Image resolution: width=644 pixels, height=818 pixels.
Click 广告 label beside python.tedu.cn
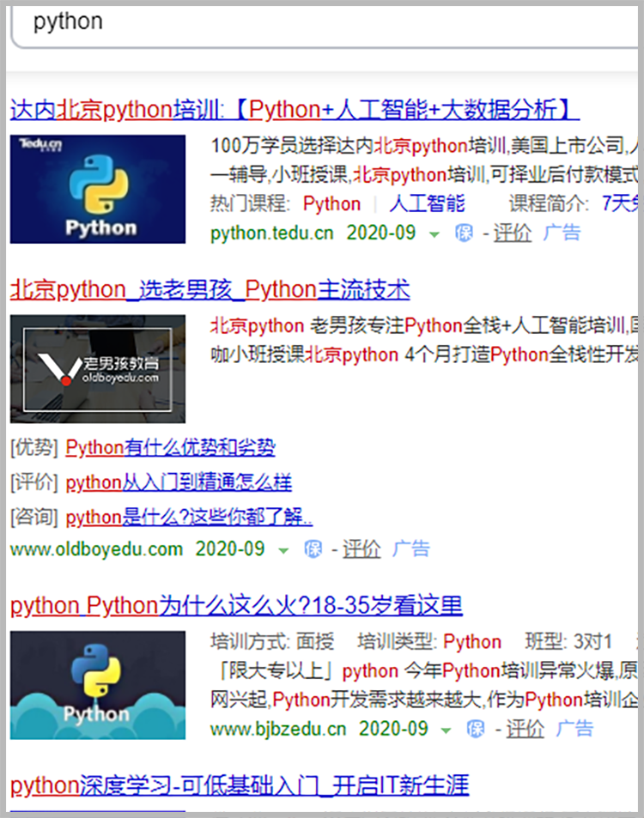click(562, 232)
